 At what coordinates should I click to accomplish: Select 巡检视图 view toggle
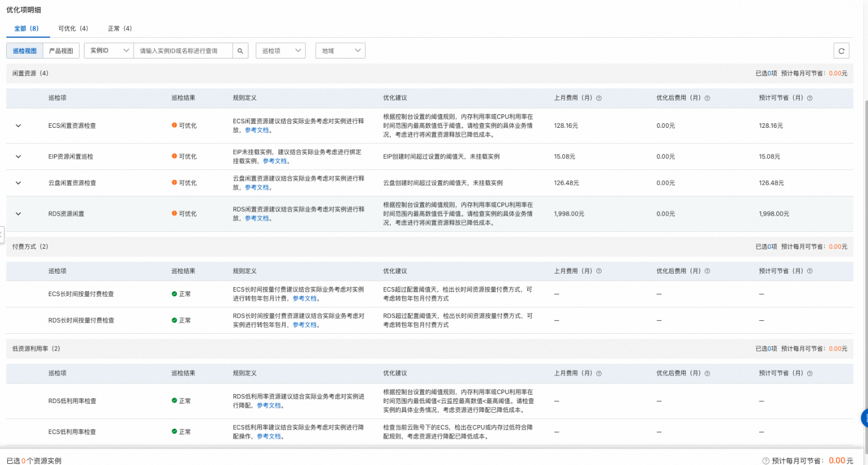point(25,51)
